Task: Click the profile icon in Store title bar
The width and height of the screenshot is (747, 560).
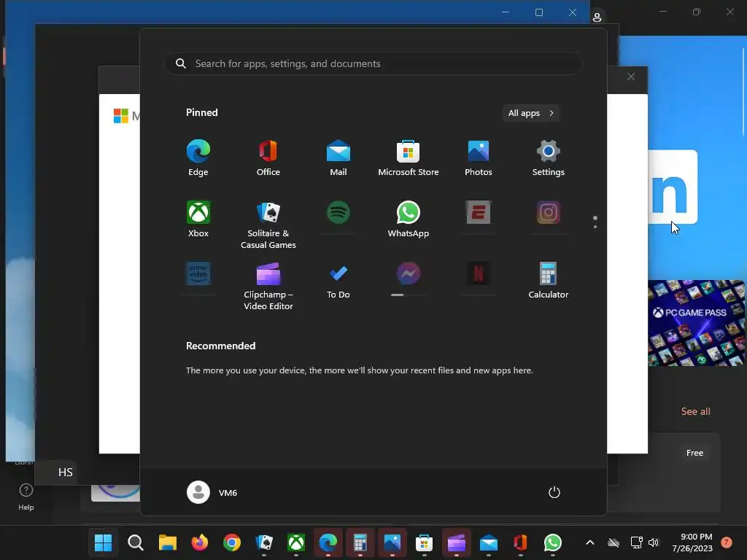Action: (x=597, y=17)
